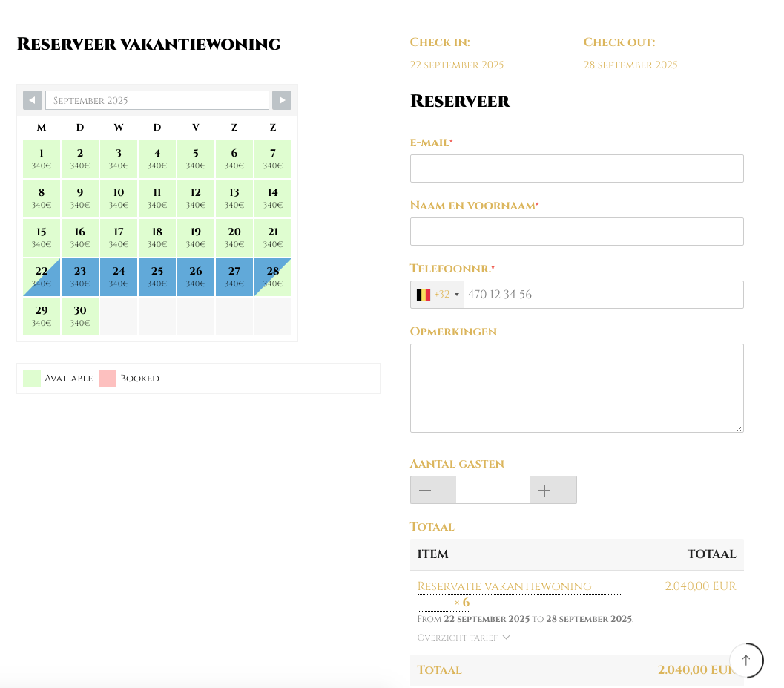The width and height of the screenshot is (784, 688).
Task: Click the Opmerkingen text area
Action: [x=576, y=387]
